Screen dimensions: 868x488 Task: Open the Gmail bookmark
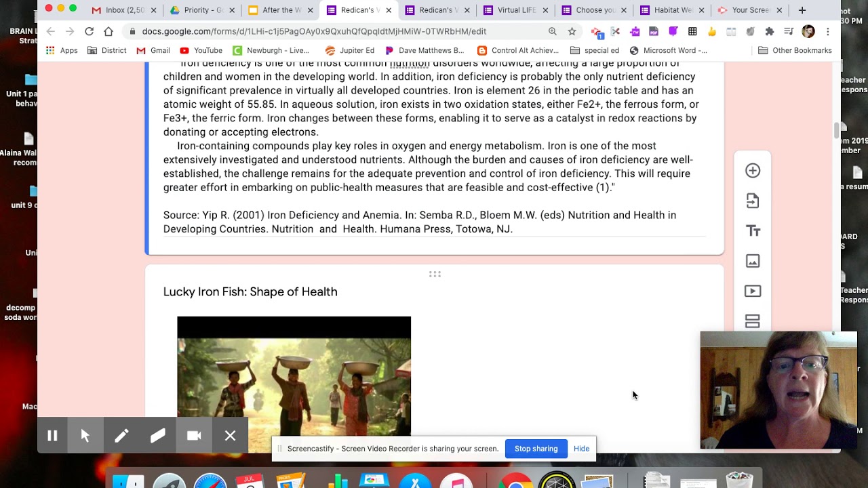click(153, 50)
